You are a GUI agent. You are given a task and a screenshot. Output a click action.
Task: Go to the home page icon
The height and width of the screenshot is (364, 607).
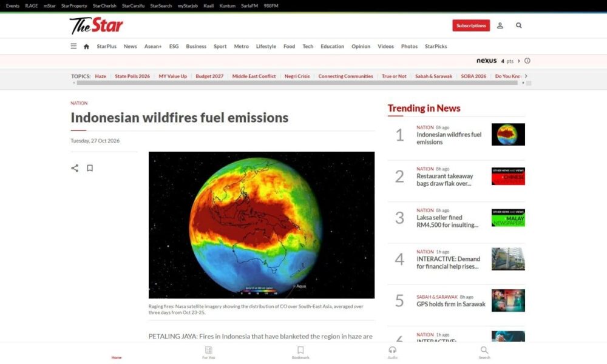[x=86, y=47]
